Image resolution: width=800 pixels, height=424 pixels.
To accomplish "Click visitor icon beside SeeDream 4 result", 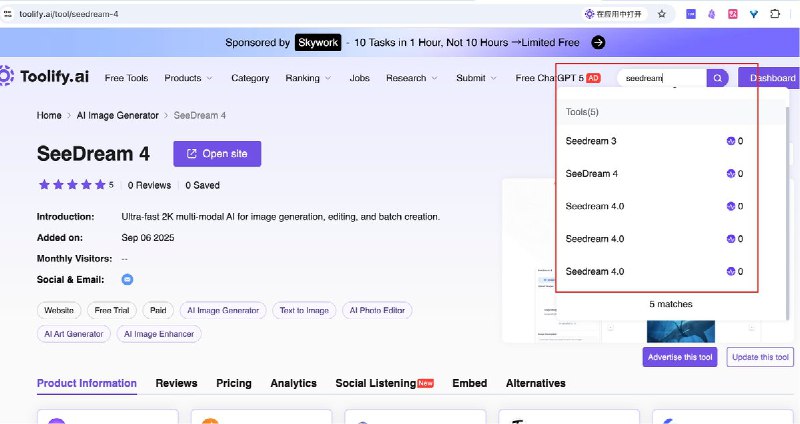I will tap(731, 173).
